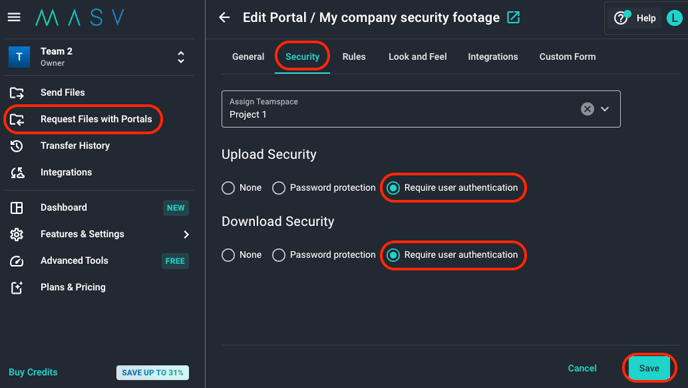Click the MASV logo
688x388 pixels.
tap(80, 18)
